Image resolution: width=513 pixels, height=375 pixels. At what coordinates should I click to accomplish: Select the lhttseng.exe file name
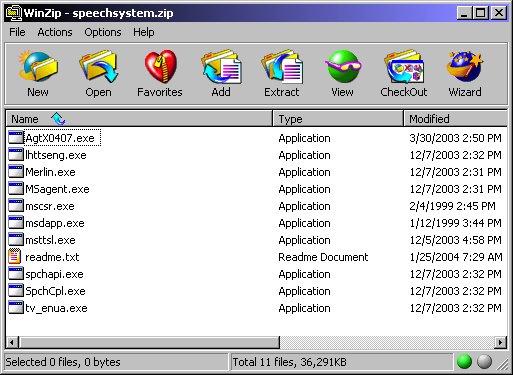tap(56, 155)
